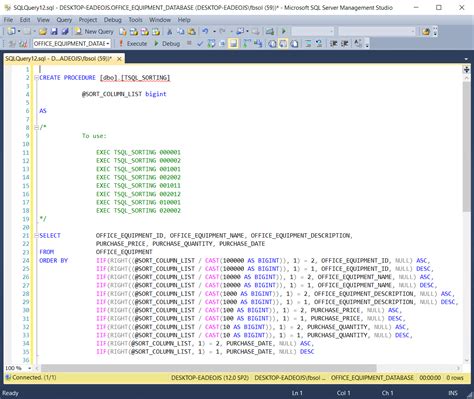Click the green Start arrow icon

click(x=284, y=32)
